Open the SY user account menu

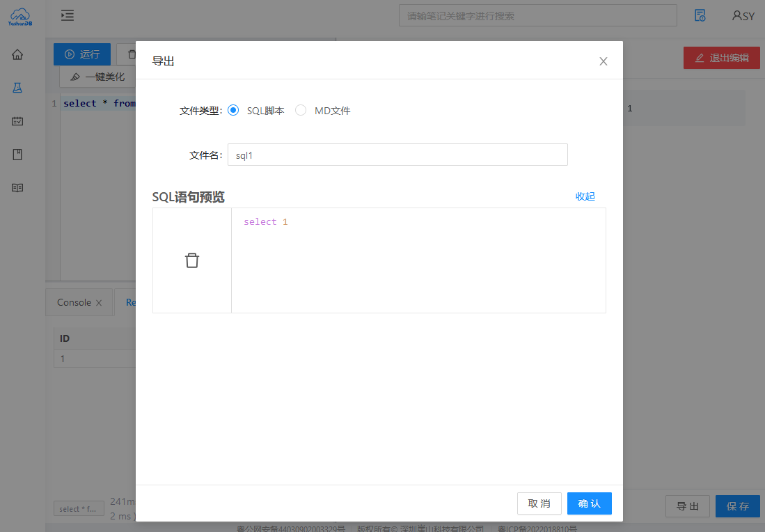tap(743, 15)
